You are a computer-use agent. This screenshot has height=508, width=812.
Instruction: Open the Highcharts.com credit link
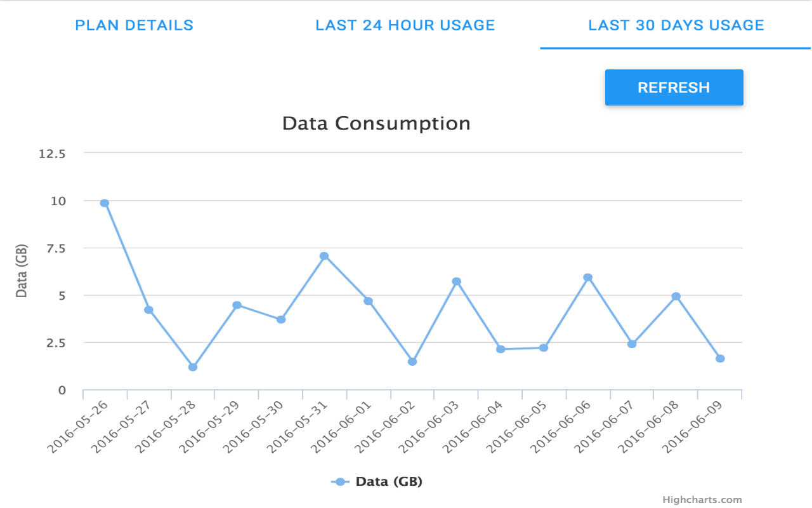coord(702,500)
